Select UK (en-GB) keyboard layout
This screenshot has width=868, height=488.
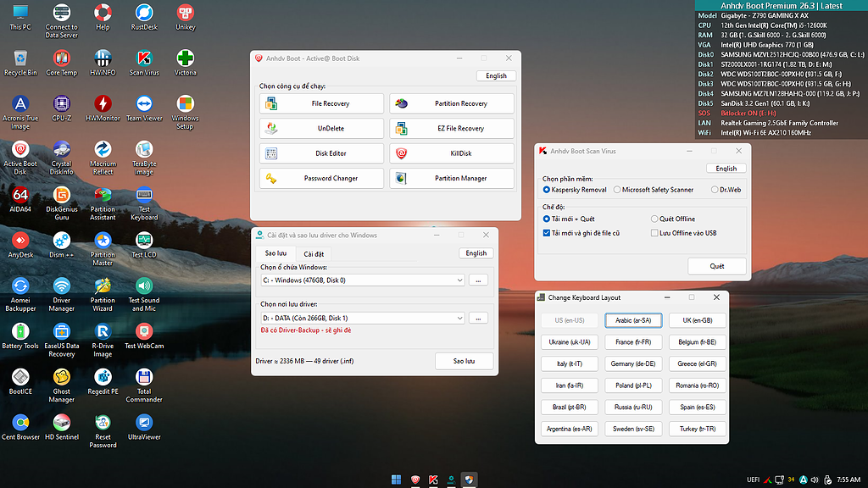698,320
